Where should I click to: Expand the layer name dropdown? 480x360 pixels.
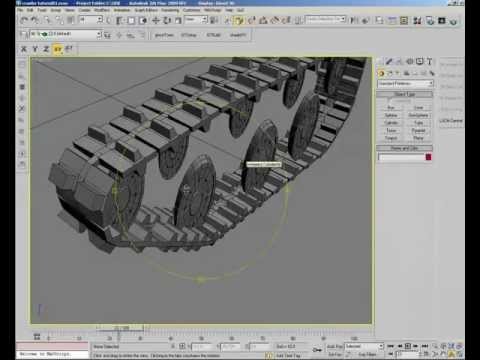point(99,34)
